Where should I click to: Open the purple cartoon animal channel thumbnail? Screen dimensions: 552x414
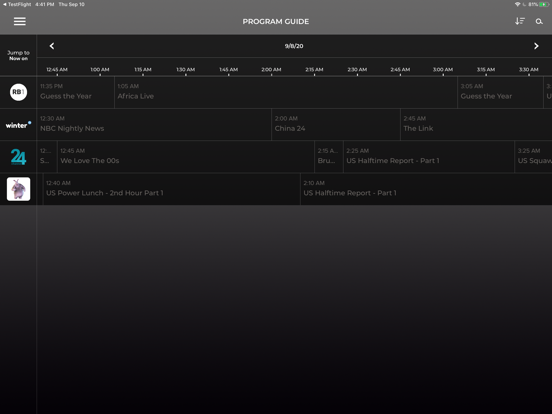pyautogui.click(x=18, y=189)
